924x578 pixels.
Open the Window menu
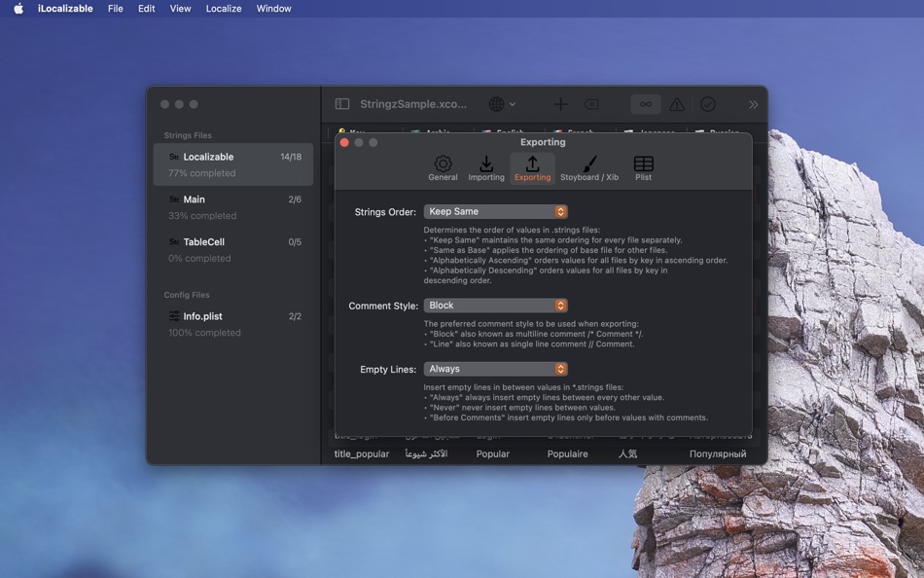tap(273, 8)
